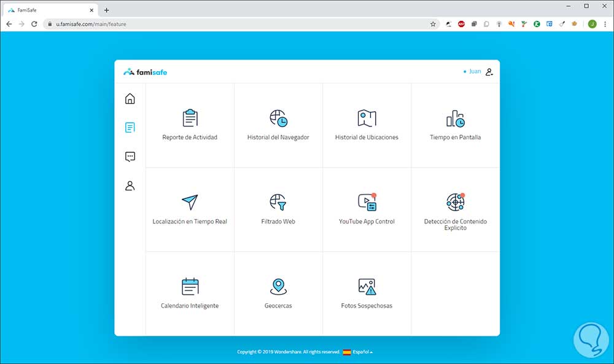Select the device named Juan
This screenshot has width=614, height=364.
pos(472,72)
